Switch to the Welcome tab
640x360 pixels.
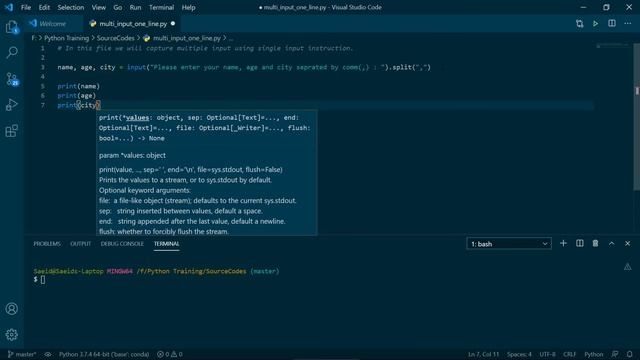52,24
